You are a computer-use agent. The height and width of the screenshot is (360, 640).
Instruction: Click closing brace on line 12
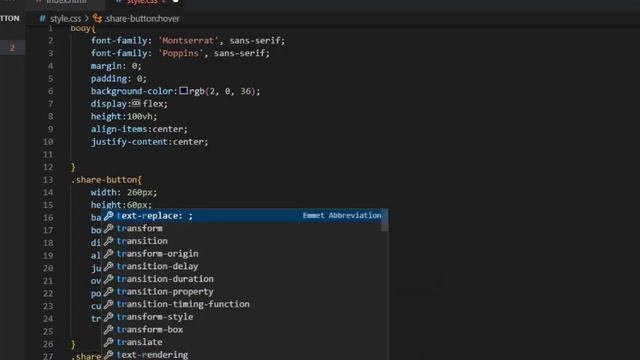point(73,167)
